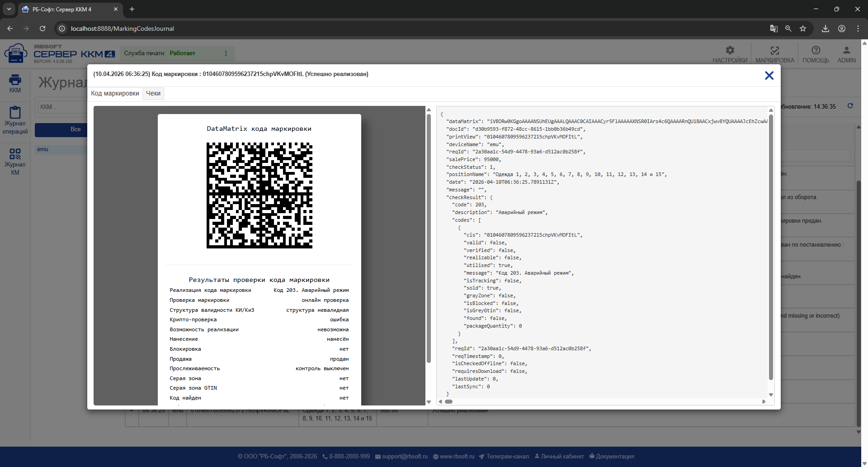Bookmark this page with star icon

(803, 29)
